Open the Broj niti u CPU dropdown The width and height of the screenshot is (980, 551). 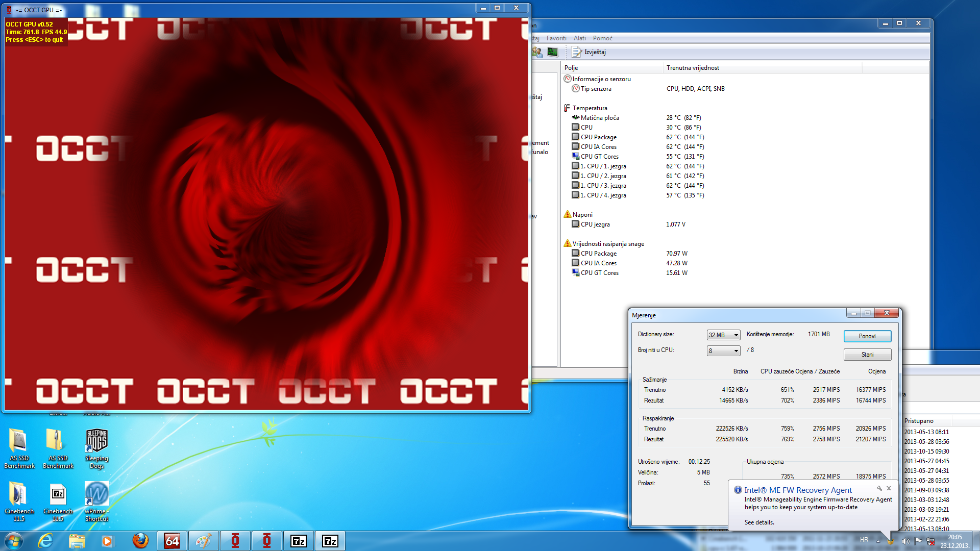[x=723, y=351]
